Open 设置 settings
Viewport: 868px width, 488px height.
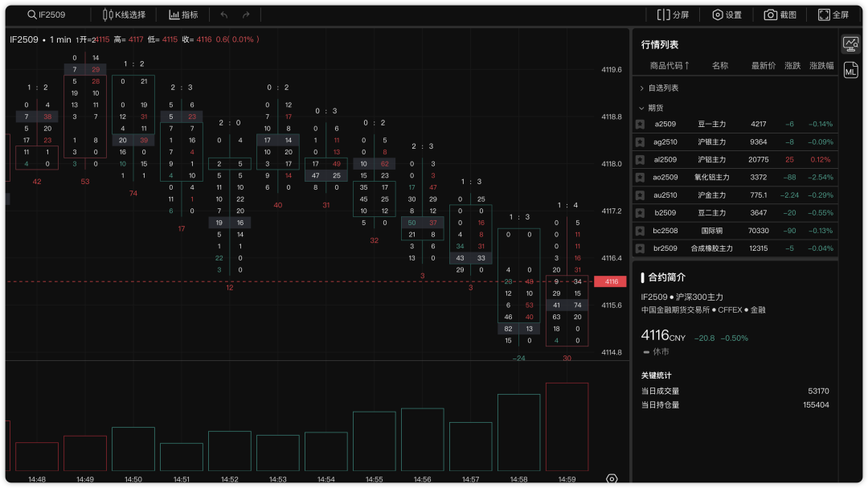point(727,14)
